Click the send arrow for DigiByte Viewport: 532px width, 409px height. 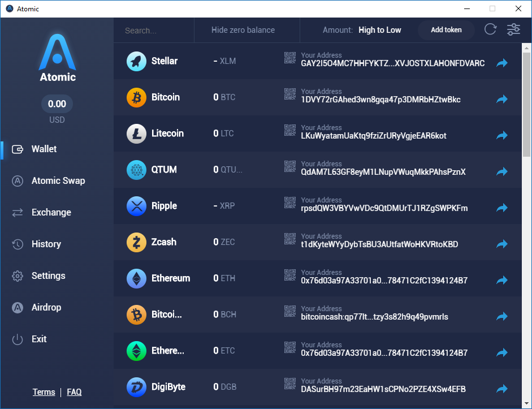click(502, 389)
